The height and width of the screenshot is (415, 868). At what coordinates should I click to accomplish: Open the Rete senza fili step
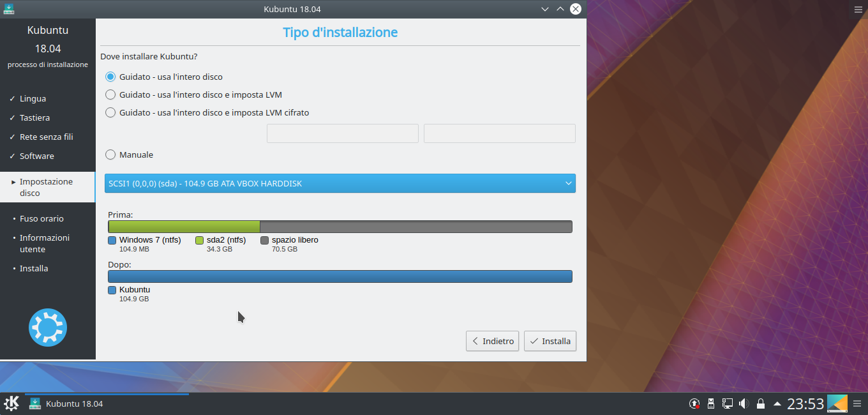tap(48, 137)
